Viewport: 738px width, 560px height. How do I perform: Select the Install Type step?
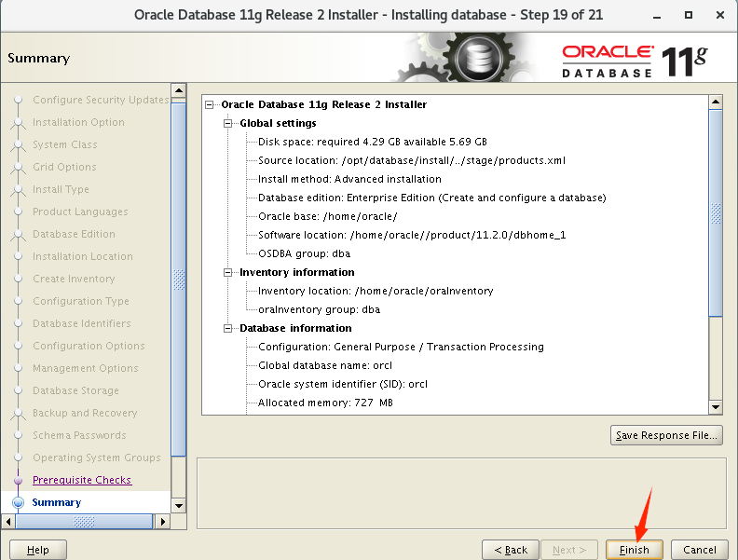coord(61,189)
